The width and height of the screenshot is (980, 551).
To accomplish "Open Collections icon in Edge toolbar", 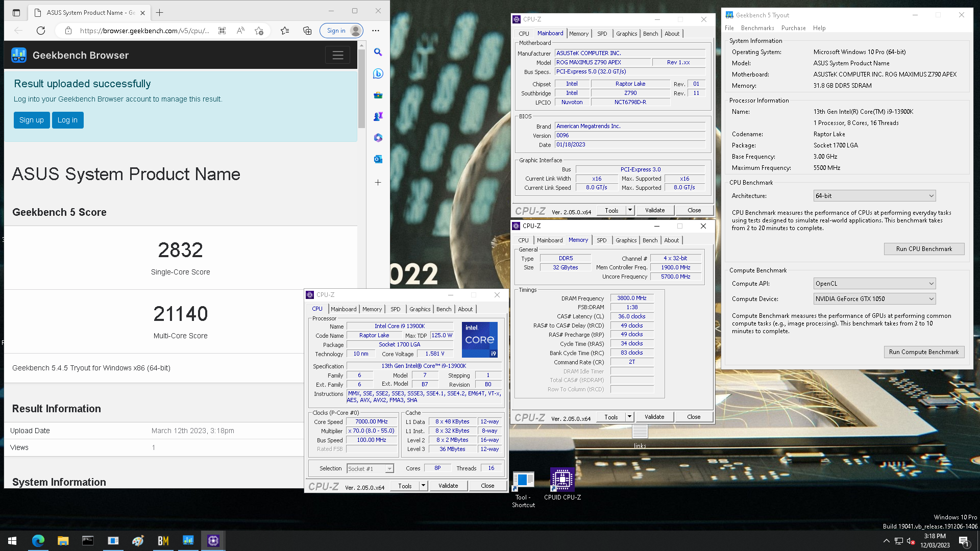I will [307, 31].
